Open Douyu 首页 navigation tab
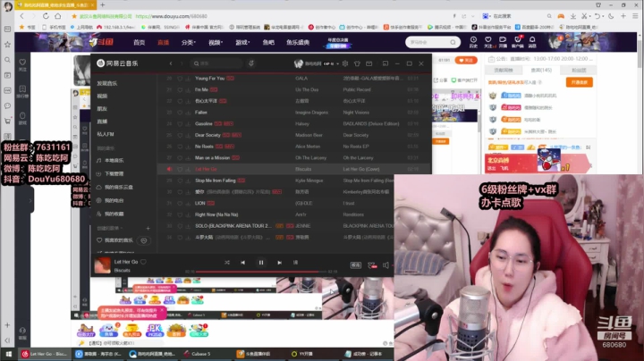Screen dimensions: 644x361 click(x=140, y=42)
